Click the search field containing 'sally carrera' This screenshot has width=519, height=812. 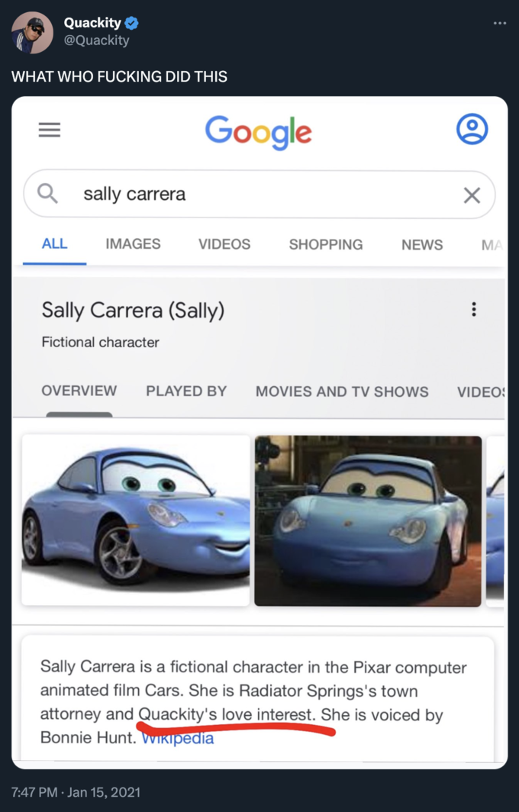pos(259,195)
